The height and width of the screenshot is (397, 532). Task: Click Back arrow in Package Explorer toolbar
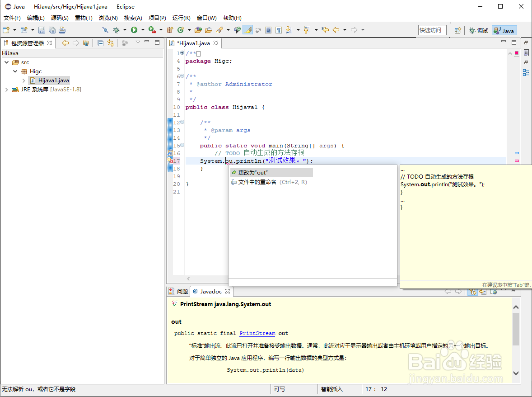coord(65,43)
